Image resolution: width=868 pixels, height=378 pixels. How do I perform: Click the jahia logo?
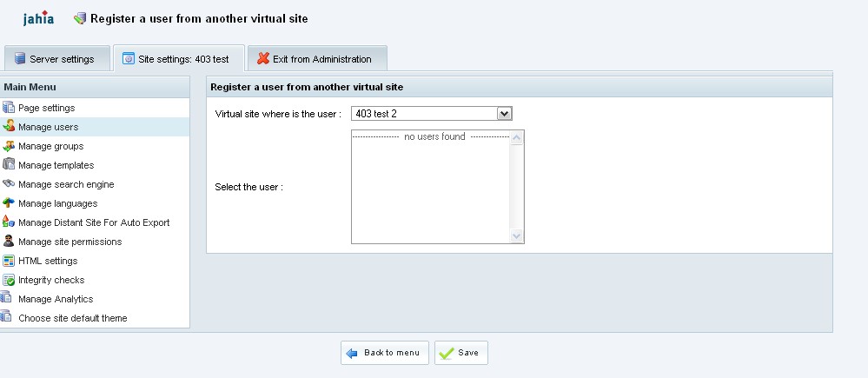coord(39,18)
